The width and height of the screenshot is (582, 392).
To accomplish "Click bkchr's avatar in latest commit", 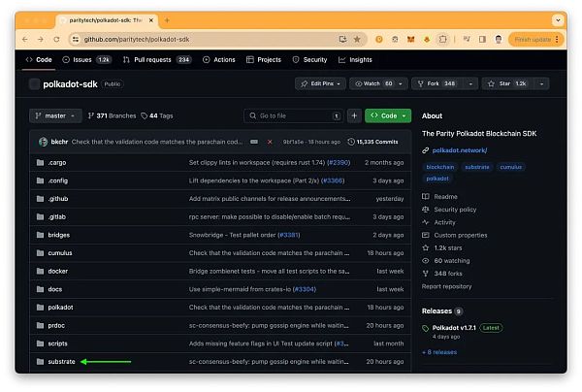I will click(43, 141).
